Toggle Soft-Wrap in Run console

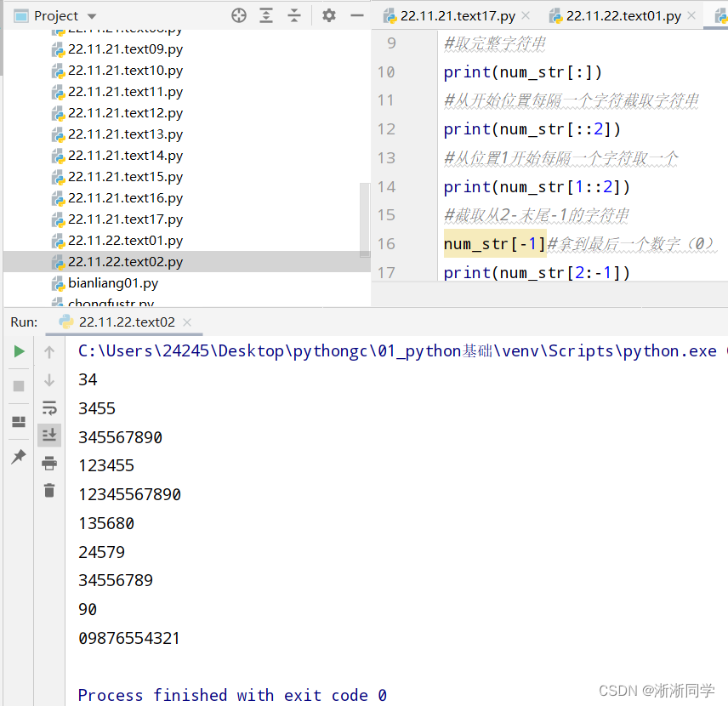(49, 407)
